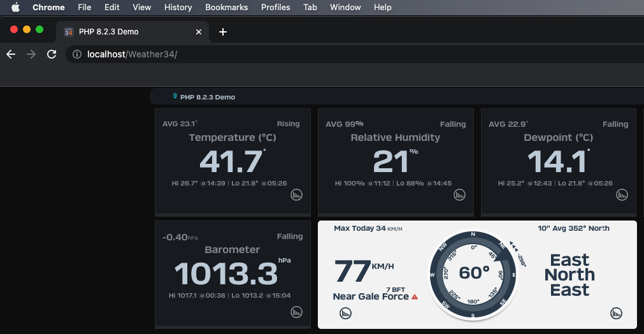Open the Temperature card chart icon
Viewport: 644px width, 334px height.
(297, 195)
